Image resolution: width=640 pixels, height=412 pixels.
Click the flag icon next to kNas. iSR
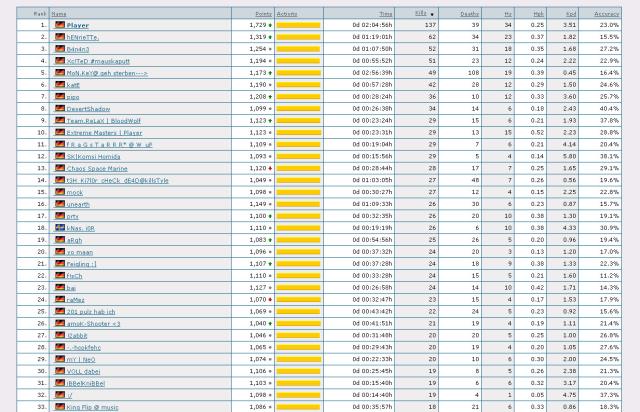tap(60, 228)
